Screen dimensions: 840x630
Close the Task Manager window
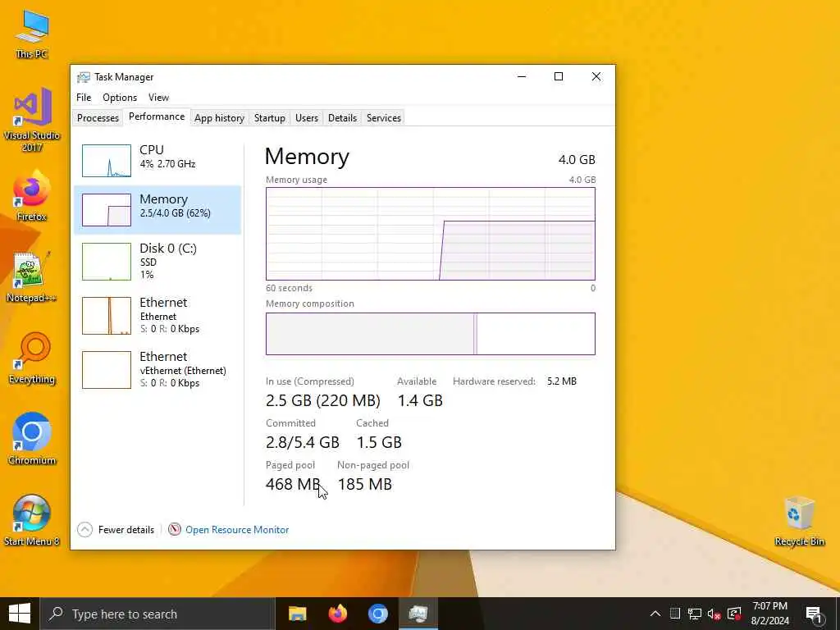pyautogui.click(x=596, y=76)
